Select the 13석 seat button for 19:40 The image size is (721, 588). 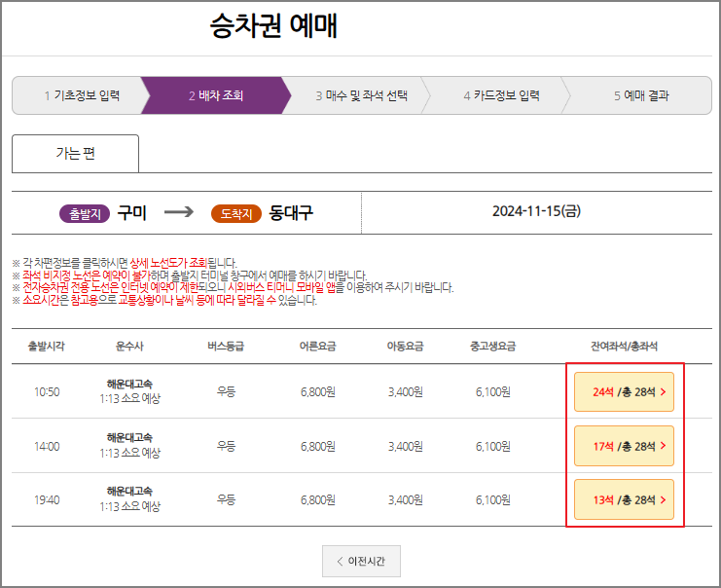(624, 499)
